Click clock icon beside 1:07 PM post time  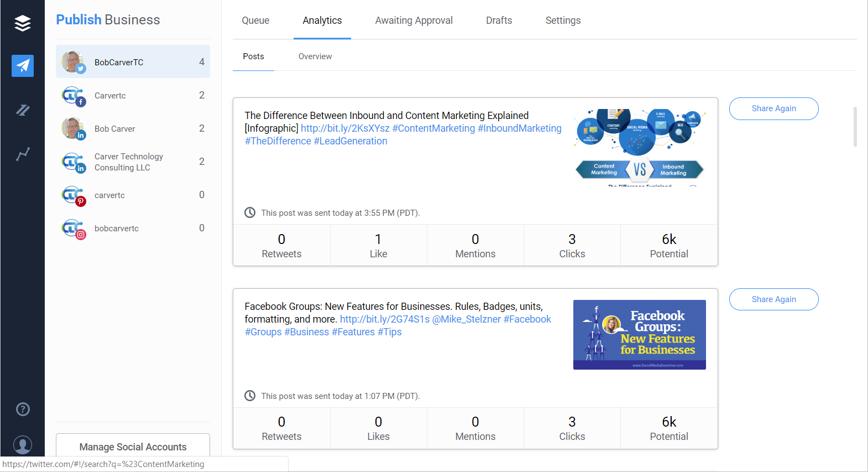pyautogui.click(x=250, y=396)
